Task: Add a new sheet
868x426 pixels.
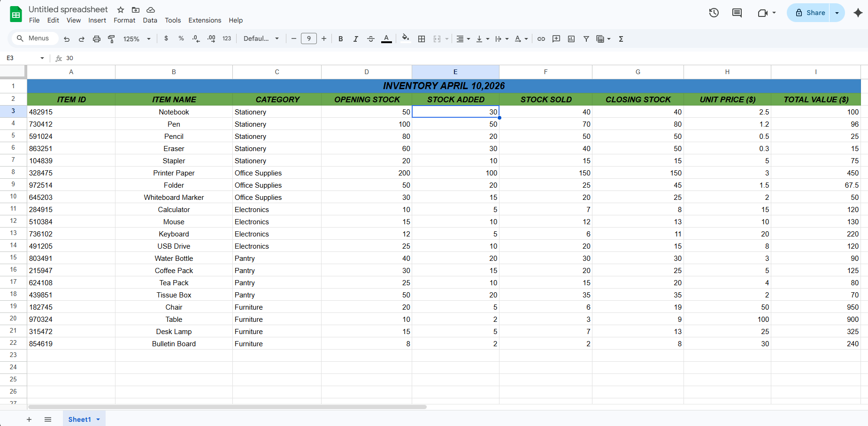Action: pyautogui.click(x=29, y=419)
